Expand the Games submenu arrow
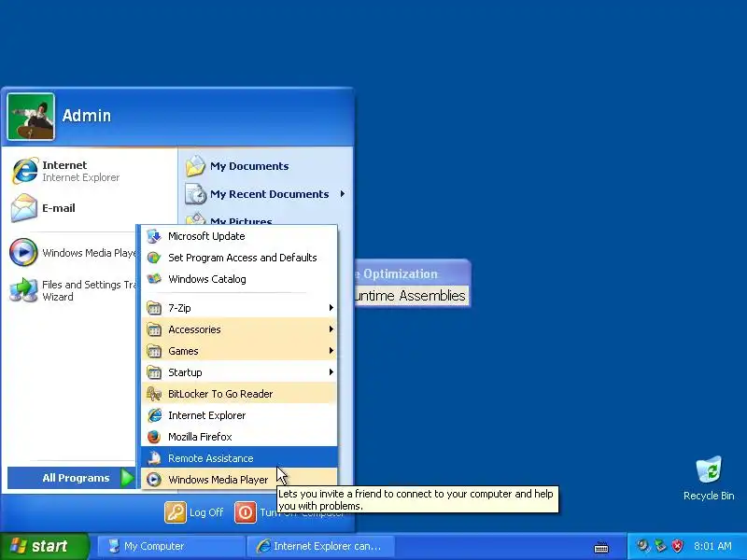747x560 pixels. [x=331, y=351]
